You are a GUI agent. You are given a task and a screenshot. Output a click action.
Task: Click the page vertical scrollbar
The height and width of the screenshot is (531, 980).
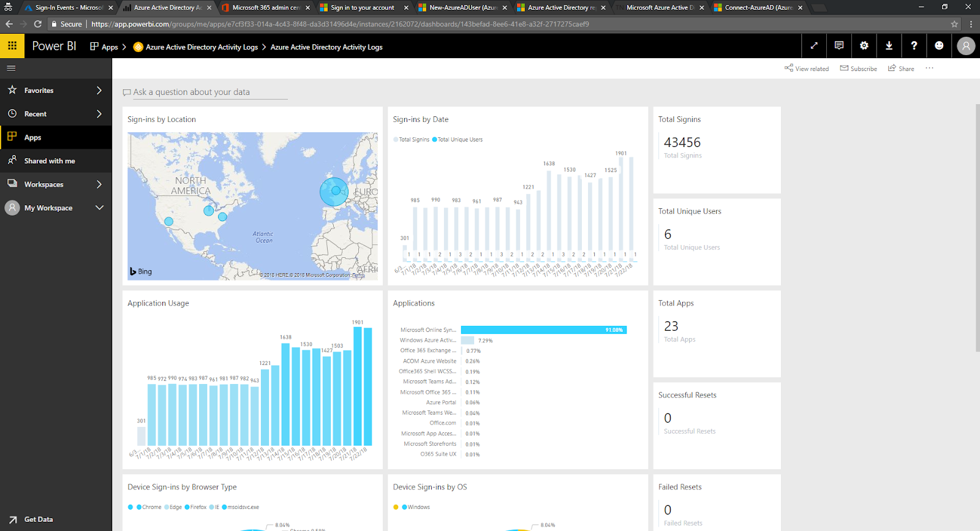(977, 228)
